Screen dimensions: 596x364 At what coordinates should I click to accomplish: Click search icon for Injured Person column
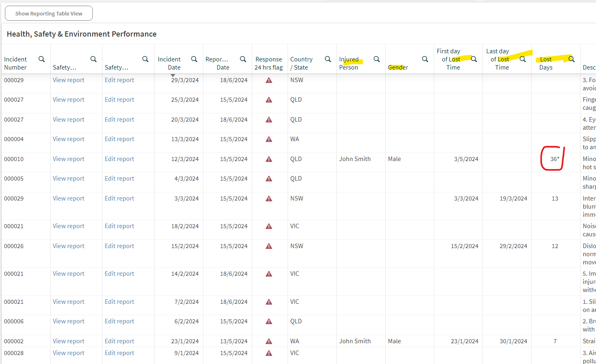[377, 59]
